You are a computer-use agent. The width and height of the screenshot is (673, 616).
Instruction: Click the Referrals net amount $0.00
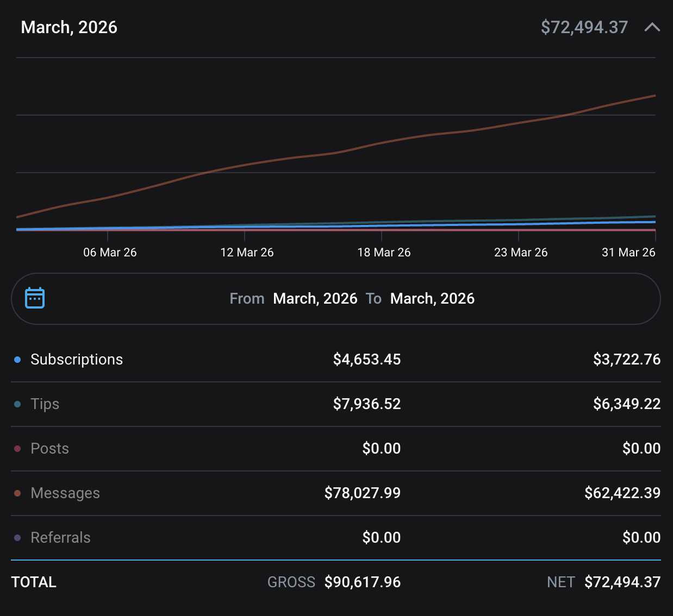(641, 538)
